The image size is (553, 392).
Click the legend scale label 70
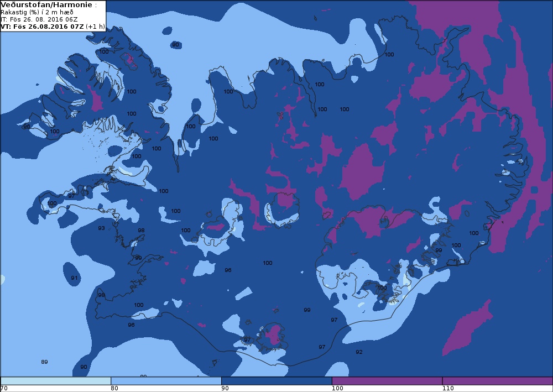click(x=4, y=389)
